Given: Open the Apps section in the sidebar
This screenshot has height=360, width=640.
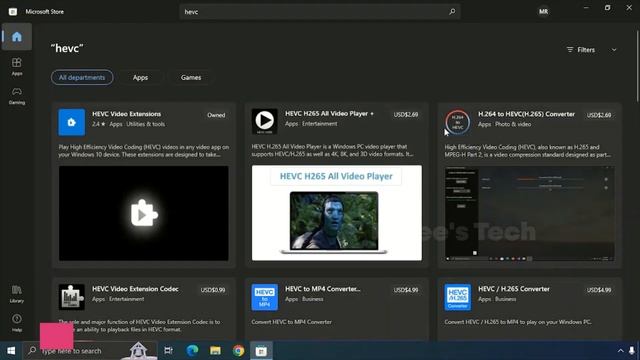Looking at the screenshot, I should [17, 67].
